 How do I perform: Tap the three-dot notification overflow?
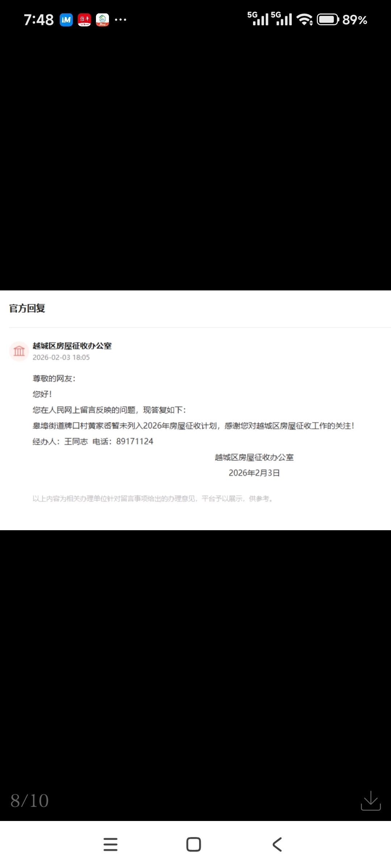[121, 20]
